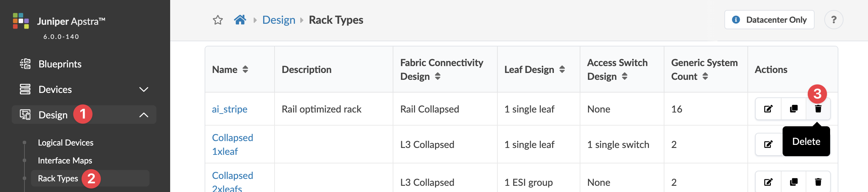The width and height of the screenshot is (868, 192).
Task: Favorite this page with the star icon
Action: coord(218,20)
